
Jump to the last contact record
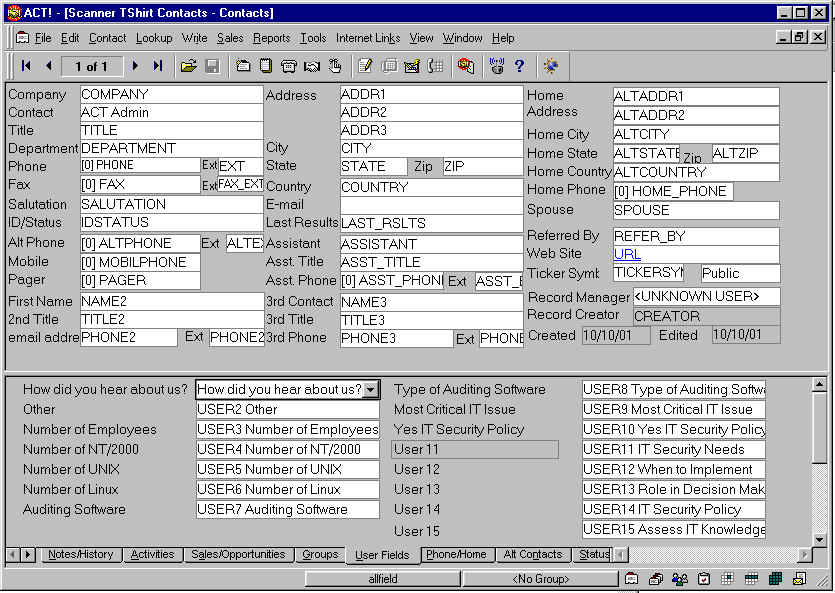tap(158, 65)
